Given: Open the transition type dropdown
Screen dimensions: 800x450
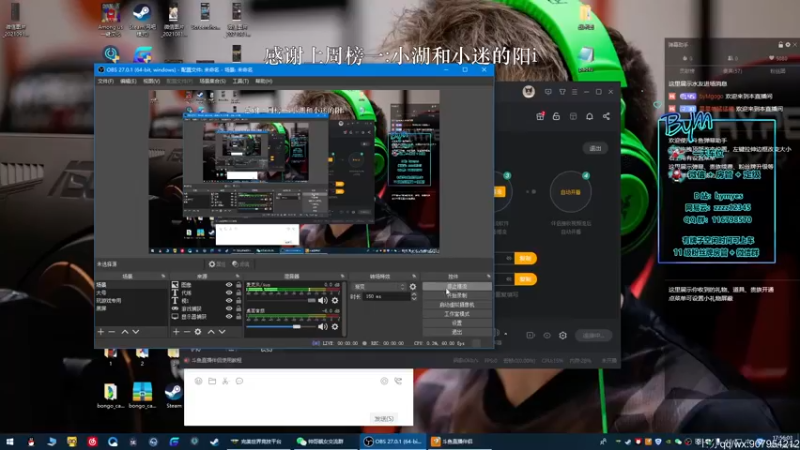Looking at the screenshot, I should point(380,287).
